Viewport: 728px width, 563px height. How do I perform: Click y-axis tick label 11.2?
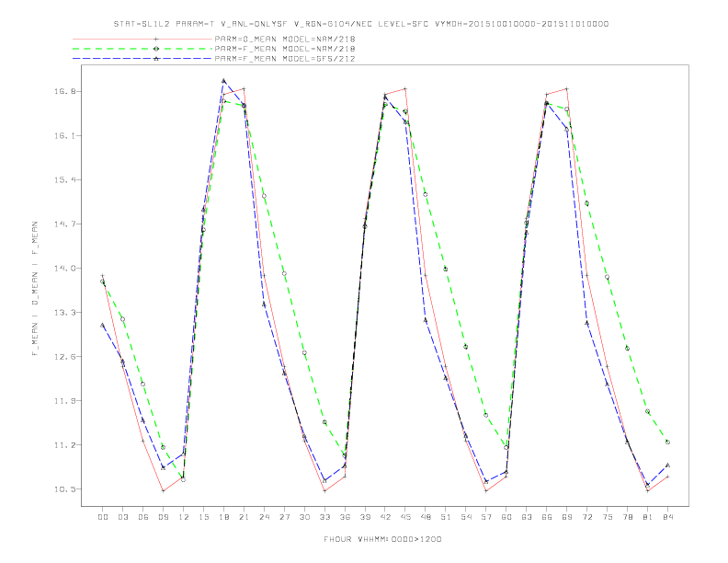coord(64,445)
